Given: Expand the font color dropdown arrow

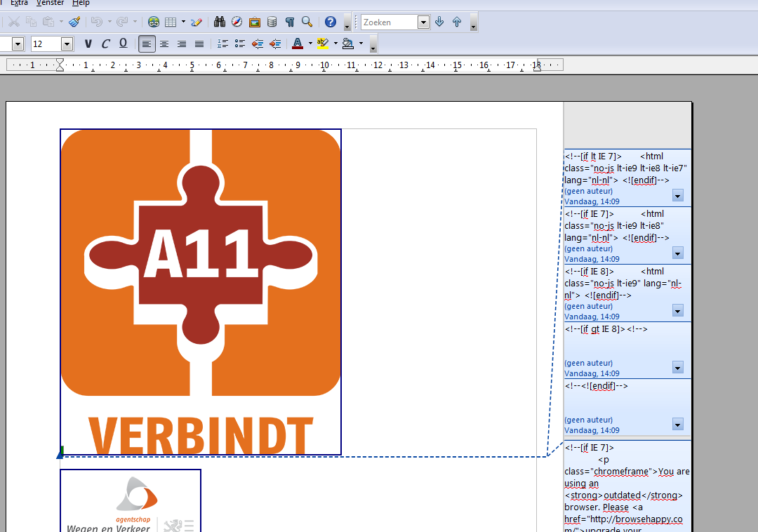Looking at the screenshot, I should pyautogui.click(x=310, y=44).
